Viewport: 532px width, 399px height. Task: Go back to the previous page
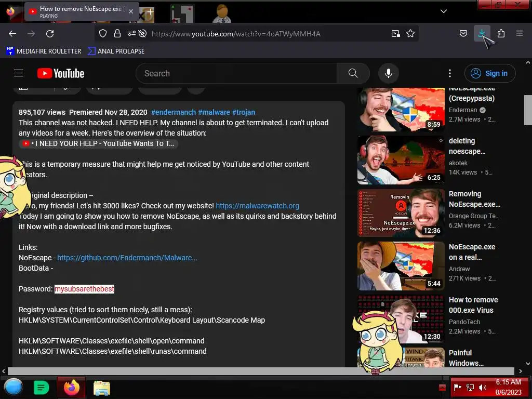coord(12,34)
